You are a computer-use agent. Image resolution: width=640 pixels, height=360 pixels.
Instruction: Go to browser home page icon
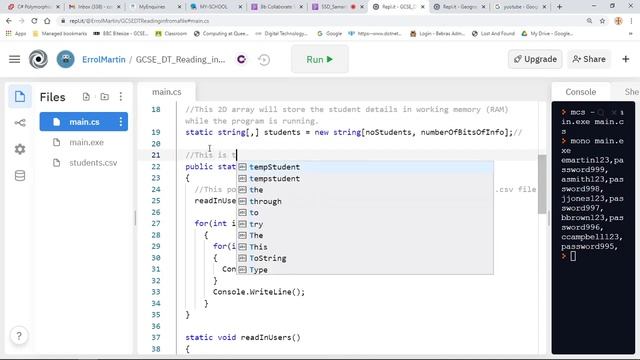point(47,21)
